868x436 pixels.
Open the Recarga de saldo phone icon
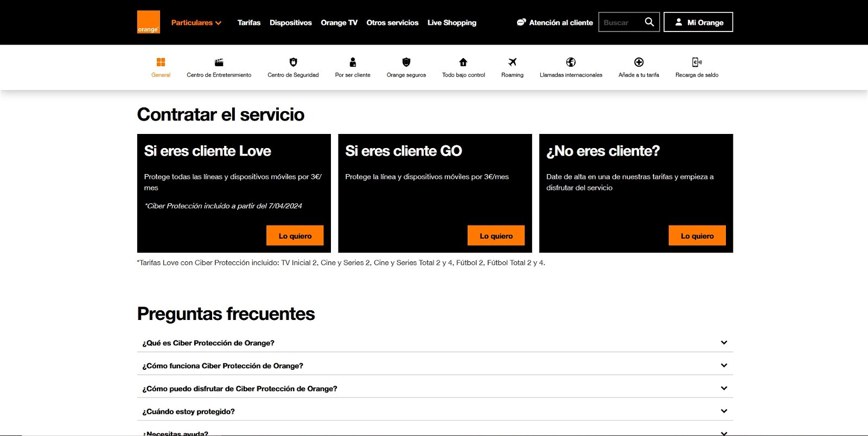click(697, 62)
